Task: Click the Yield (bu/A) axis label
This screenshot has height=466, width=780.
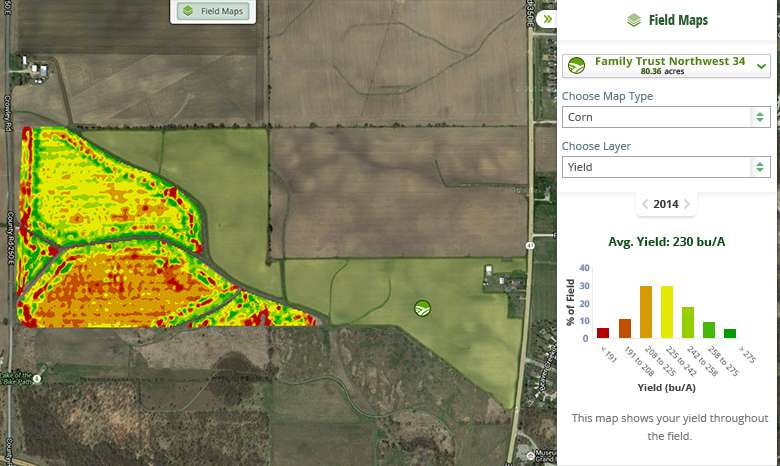Action: pos(667,387)
